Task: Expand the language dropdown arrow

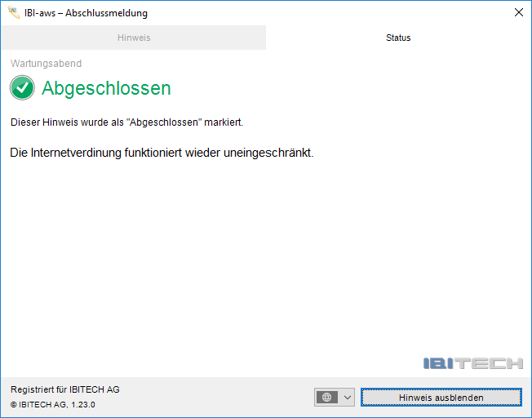Action: [348, 398]
